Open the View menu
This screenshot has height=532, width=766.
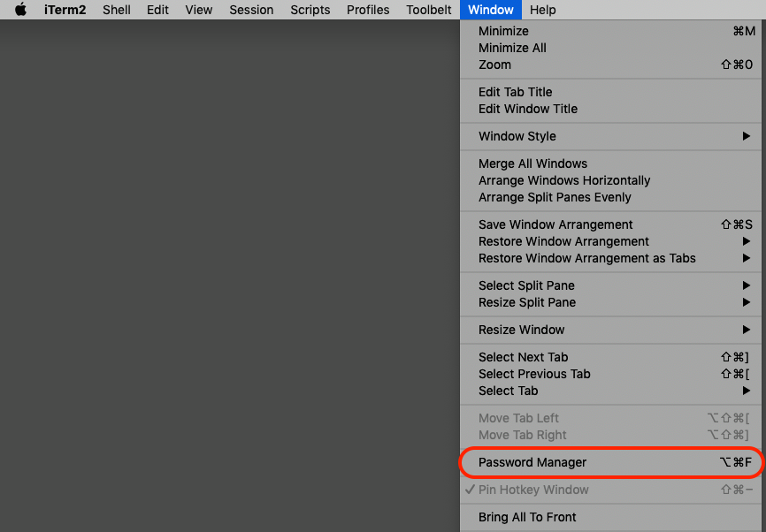click(198, 10)
